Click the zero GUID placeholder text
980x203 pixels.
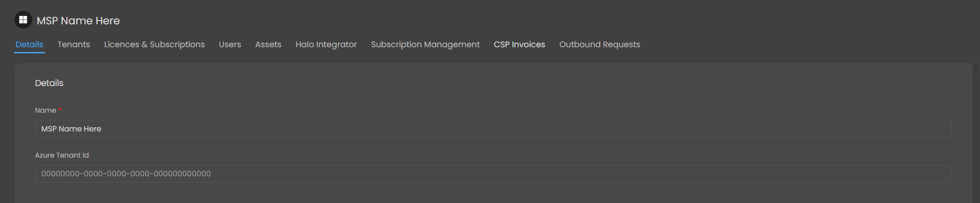tap(126, 174)
